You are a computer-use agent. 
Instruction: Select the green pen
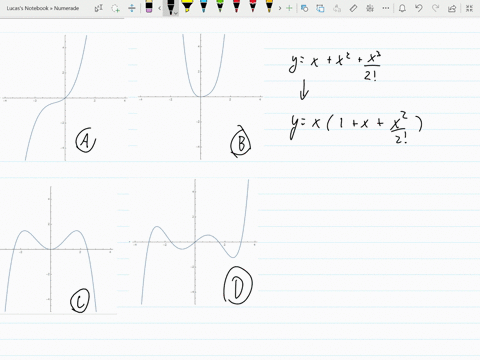click(220, 7)
